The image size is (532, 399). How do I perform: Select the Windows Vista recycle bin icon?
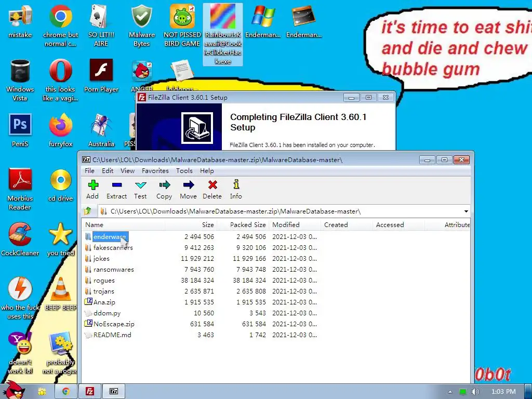(x=20, y=80)
